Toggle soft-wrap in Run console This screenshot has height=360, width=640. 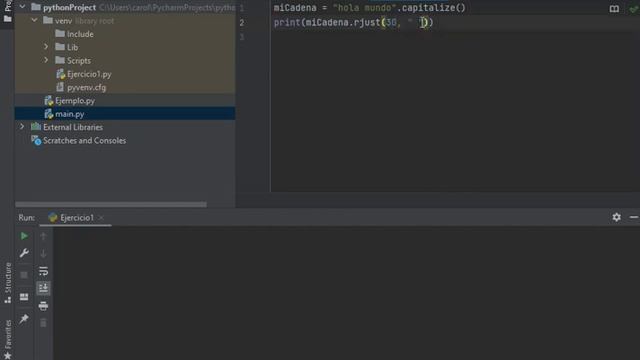pyautogui.click(x=43, y=271)
